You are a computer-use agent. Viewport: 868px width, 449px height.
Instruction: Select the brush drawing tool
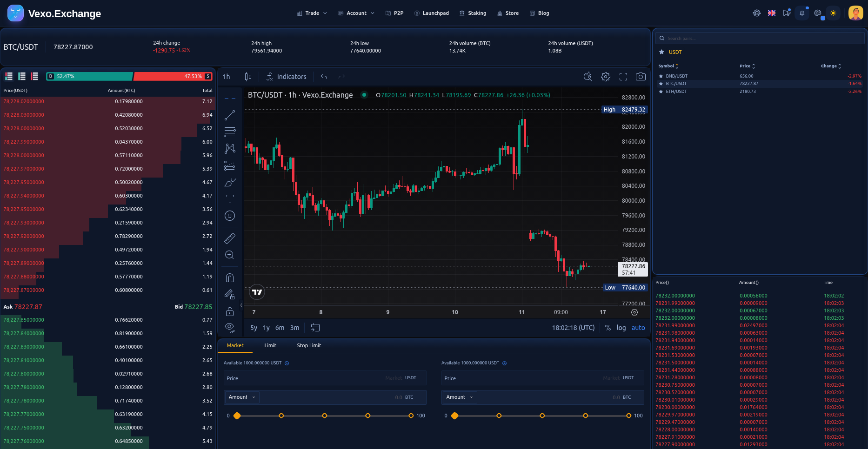[x=230, y=182]
